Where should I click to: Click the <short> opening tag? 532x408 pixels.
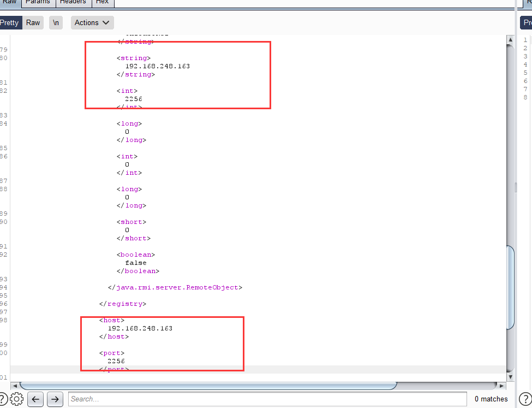click(x=131, y=222)
